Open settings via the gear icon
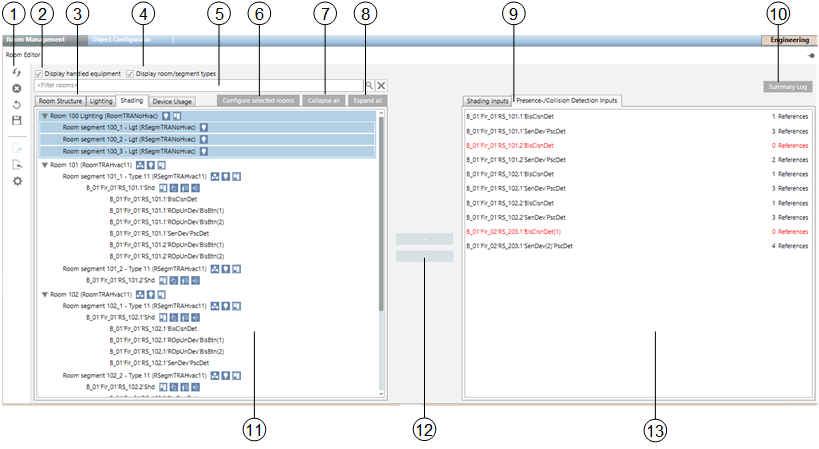 [x=16, y=181]
